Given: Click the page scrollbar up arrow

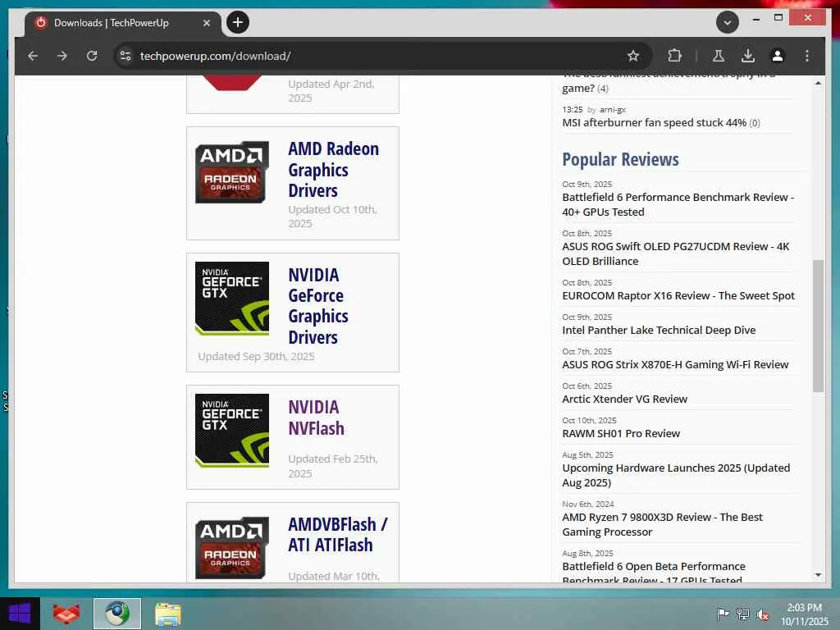Looking at the screenshot, I should (x=818, y=83).
